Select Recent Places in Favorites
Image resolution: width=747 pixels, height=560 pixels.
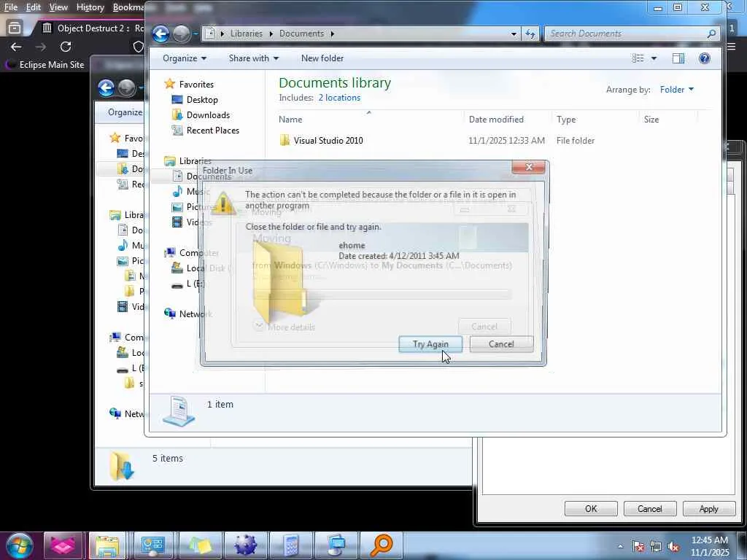(x=213, y=130)
